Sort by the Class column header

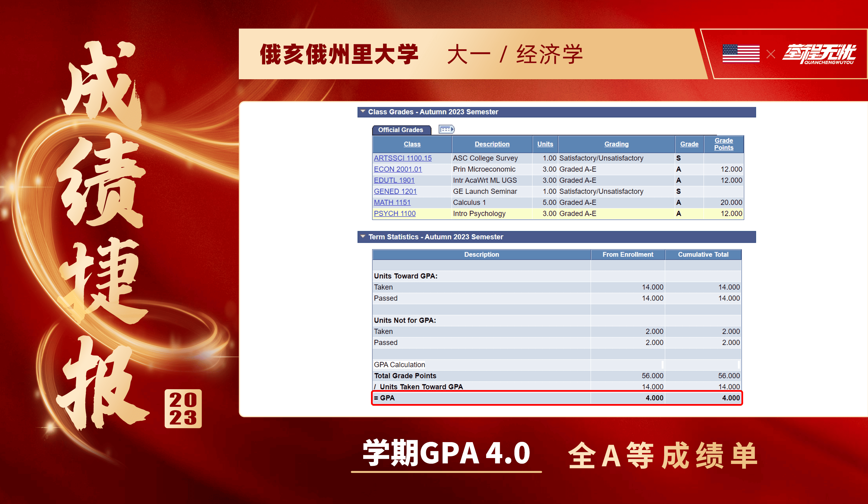412,144
